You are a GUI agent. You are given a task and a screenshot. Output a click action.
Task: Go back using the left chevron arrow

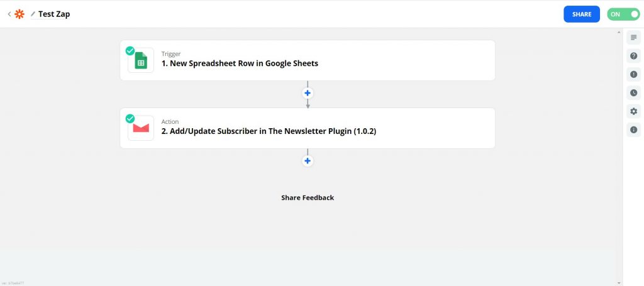tap(9, 14)
